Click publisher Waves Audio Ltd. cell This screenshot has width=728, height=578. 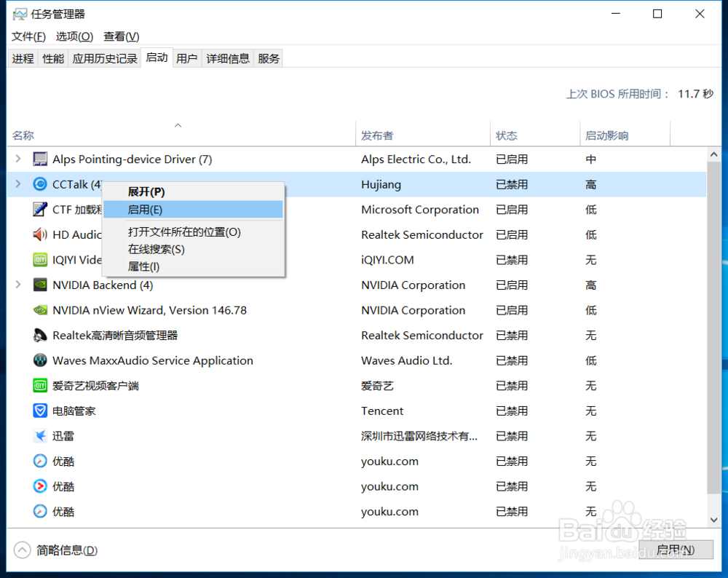[x=407, y=360]
